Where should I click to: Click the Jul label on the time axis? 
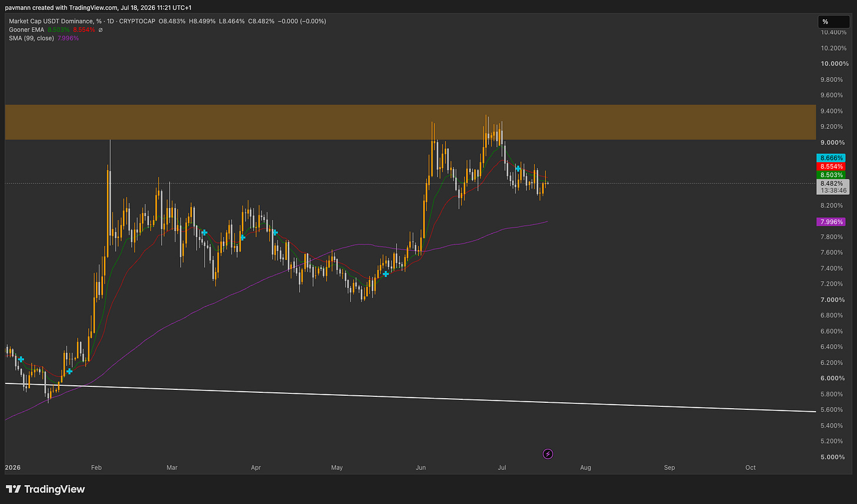coord(502,468)
